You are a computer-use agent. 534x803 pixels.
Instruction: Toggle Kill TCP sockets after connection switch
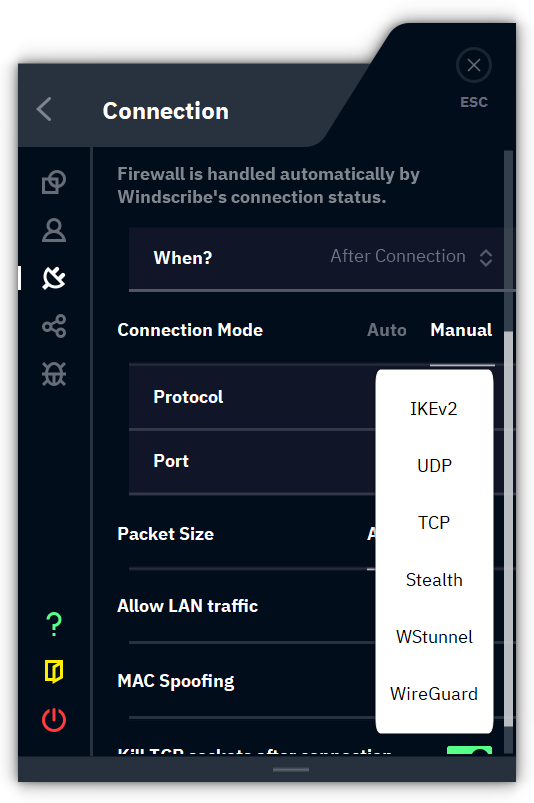(x=469, y=751)
